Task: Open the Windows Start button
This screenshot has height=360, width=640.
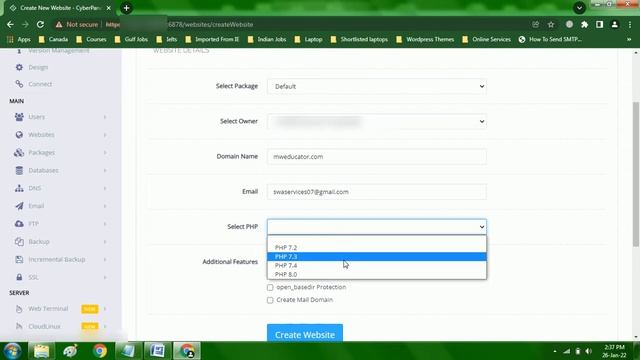Action: tap(12, 351)
